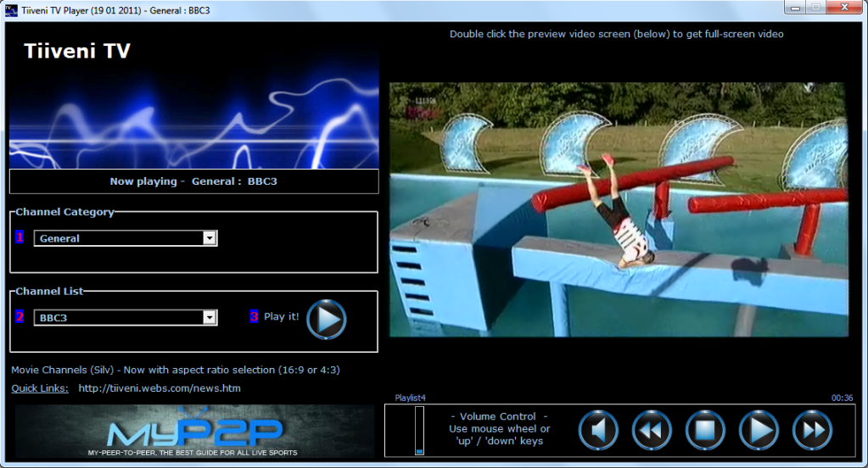Viewport: 868px width, 468px height.
Task: Click the Tiiveni TV Player title bar icon
Action: pyautogui.click(x=11, y=10)
